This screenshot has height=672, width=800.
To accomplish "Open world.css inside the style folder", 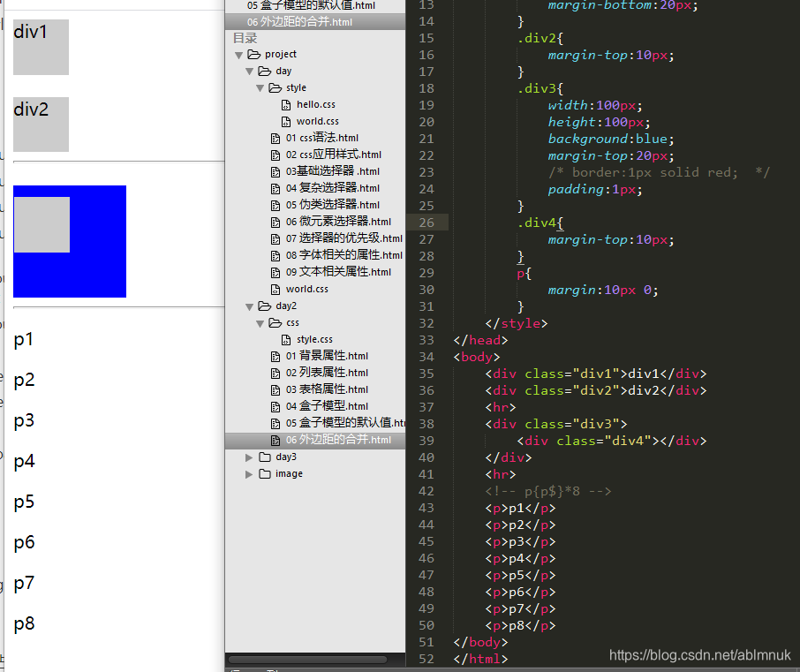I will pos(317,122).
